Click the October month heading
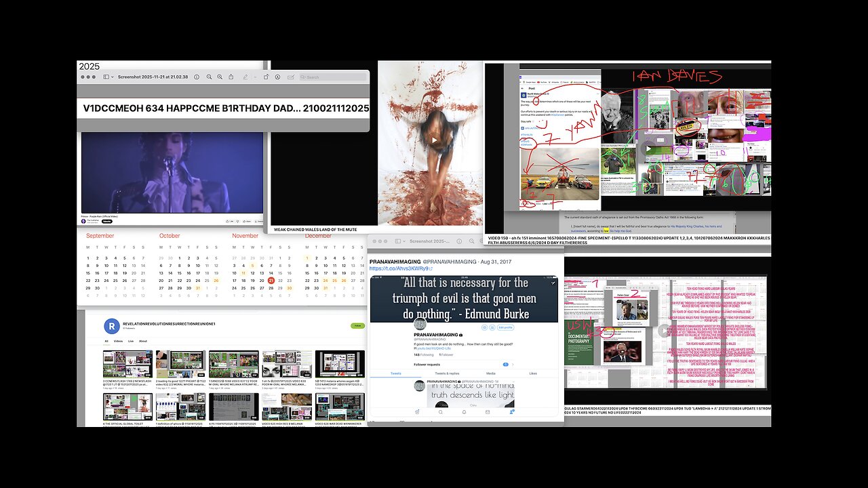The width and height of the screenshot is (868, 488). [170, 236]
